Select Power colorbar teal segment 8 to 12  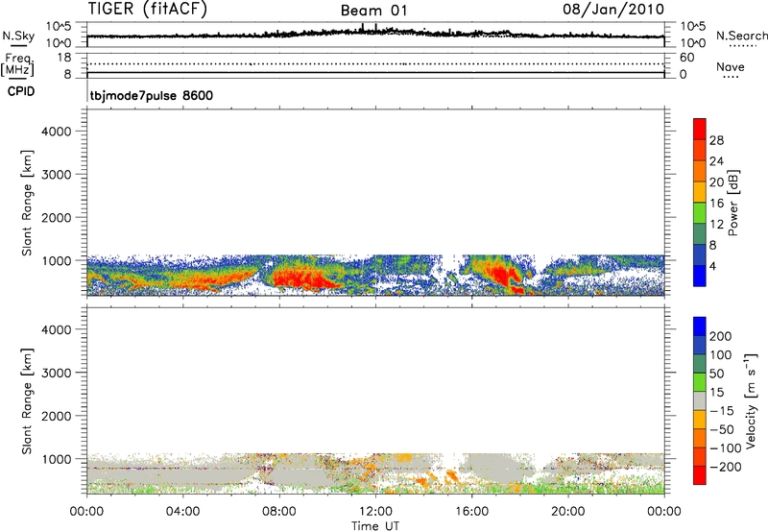[700, 234]
